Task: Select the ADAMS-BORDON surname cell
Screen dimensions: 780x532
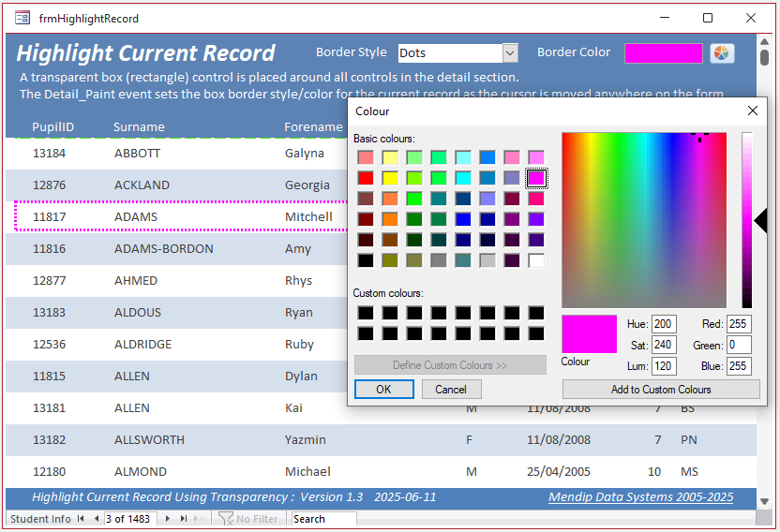Action: tap(164, 248)
